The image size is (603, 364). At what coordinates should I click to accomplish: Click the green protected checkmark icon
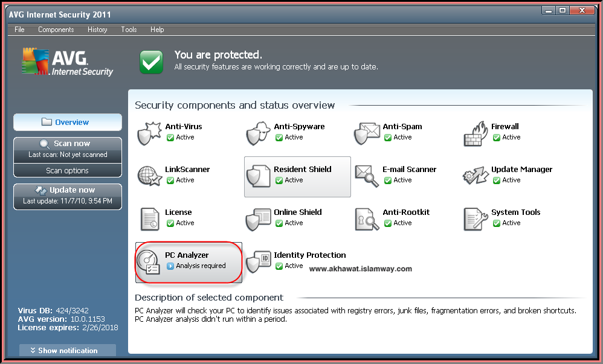[151, 62]
